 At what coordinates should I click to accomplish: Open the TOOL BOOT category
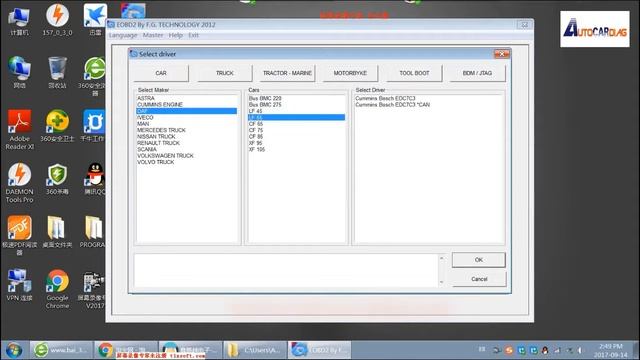click(414, 73)
